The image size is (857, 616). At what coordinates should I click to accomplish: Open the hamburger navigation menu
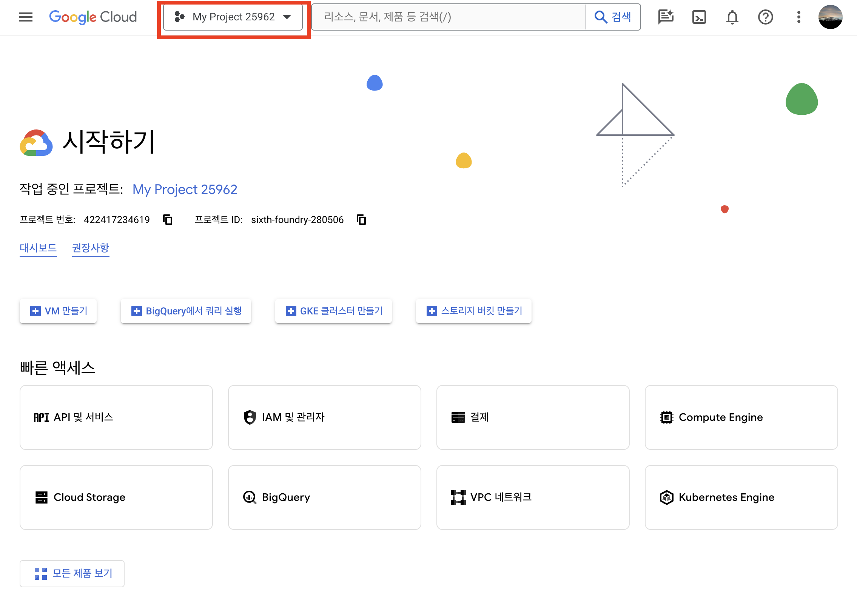tap(26, 17)
